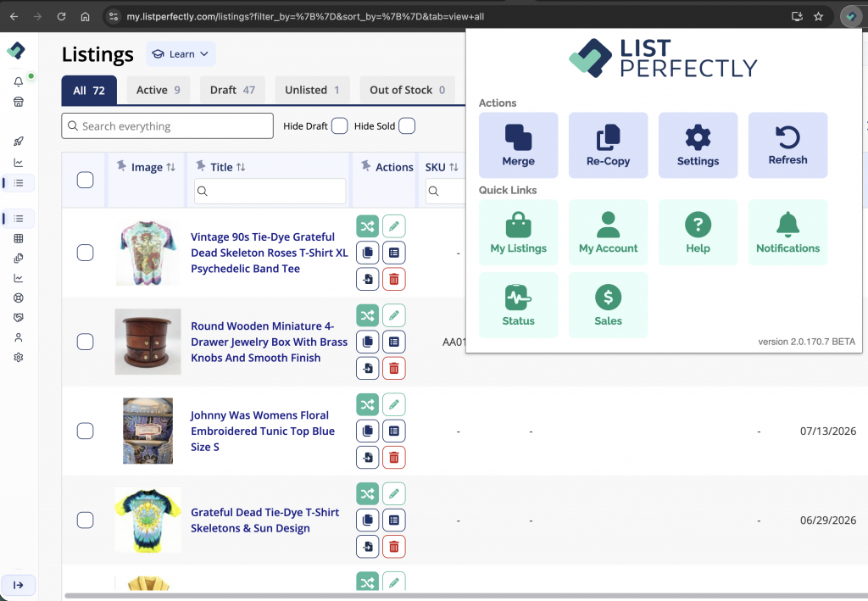Click the wooden jewelry box thumbnail

147,342
